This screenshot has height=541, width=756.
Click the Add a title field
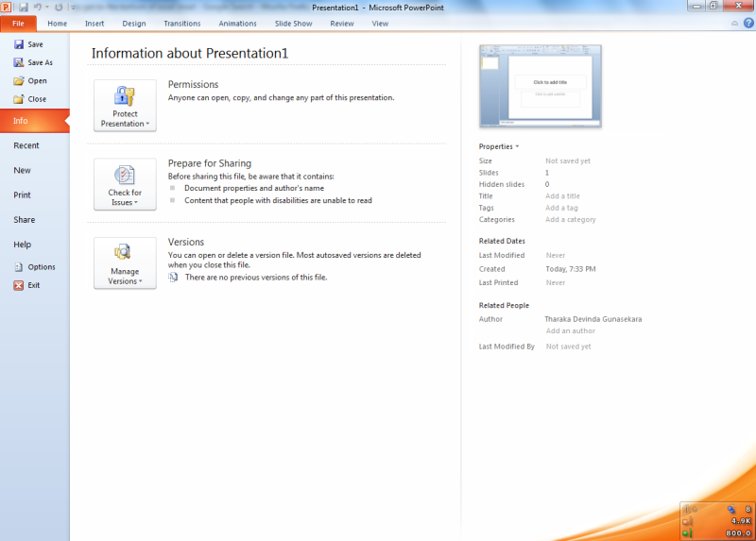(x=562, y=196)
